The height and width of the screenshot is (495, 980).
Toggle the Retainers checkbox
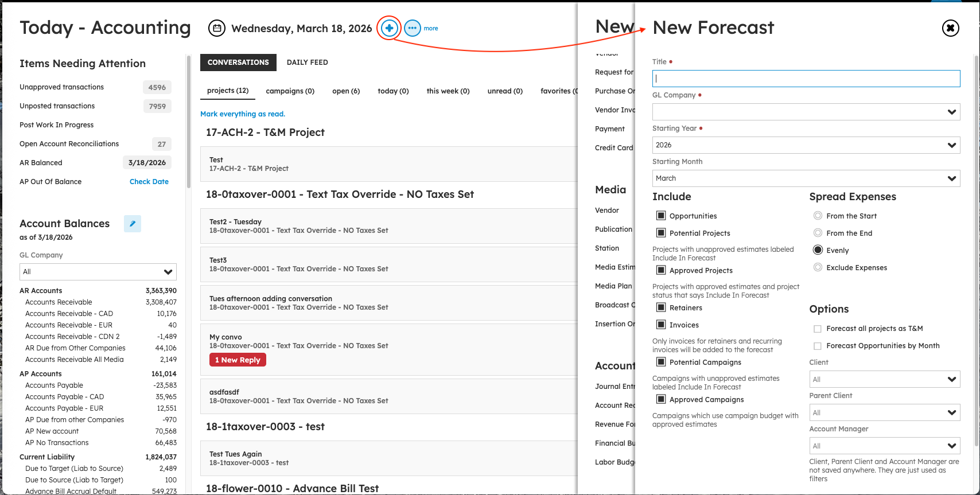click(x=661, y=307)
